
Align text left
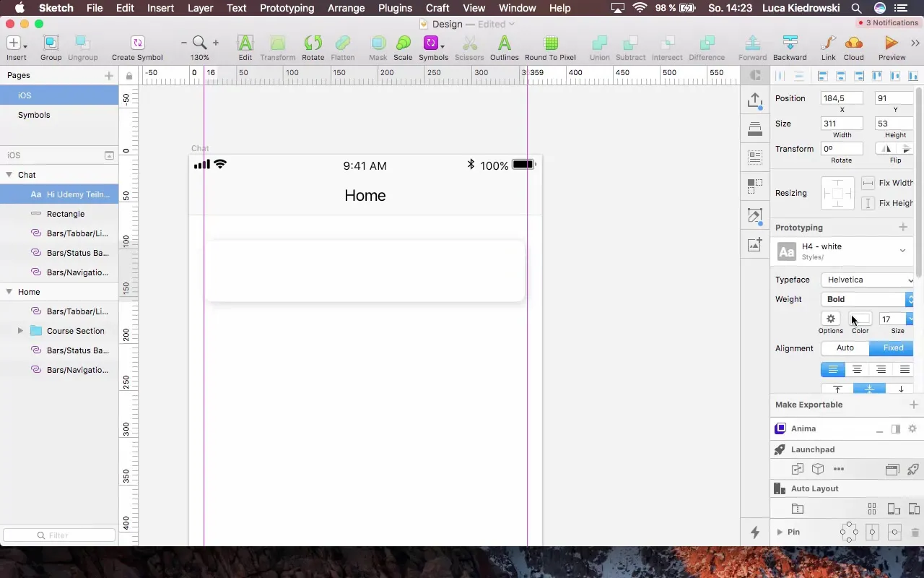point(833,369)
